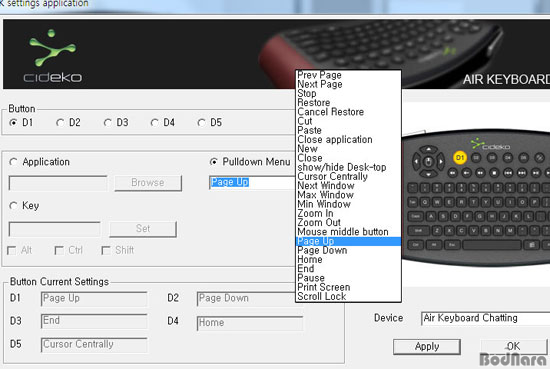Screen dimensions: 550x369
Task: Click the Cideko logo in the banner
Action: click(53, 56)
